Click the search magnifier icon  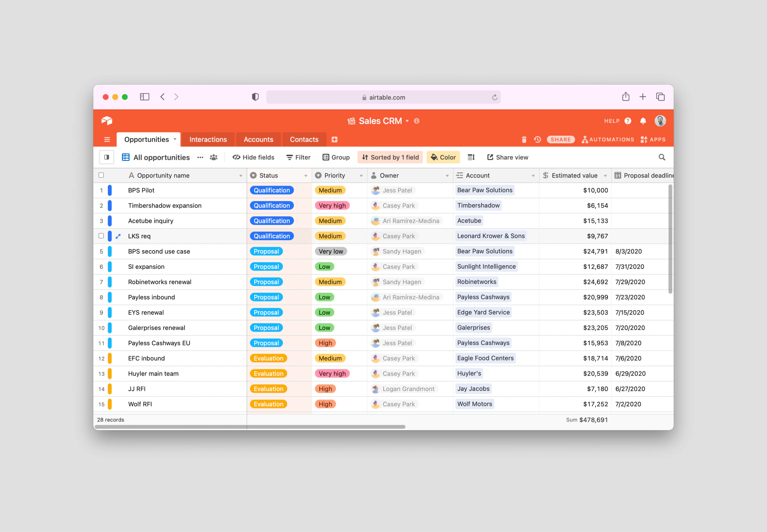point(662,157)
